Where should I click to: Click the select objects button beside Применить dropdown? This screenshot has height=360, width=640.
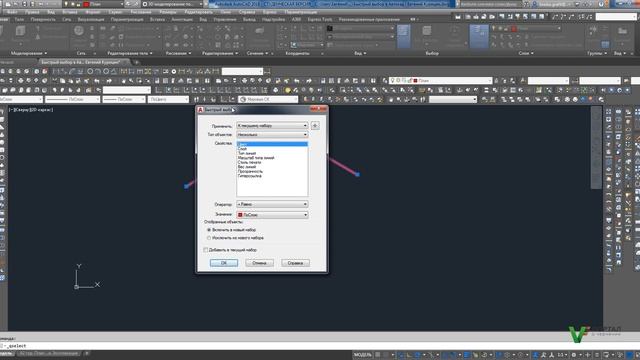click(x=315, y=126)
